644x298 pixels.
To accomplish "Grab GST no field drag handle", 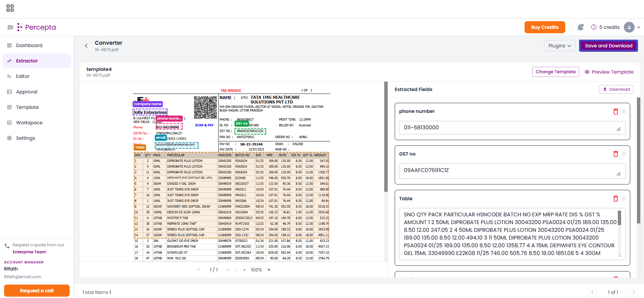I will (x=624, y=154).
